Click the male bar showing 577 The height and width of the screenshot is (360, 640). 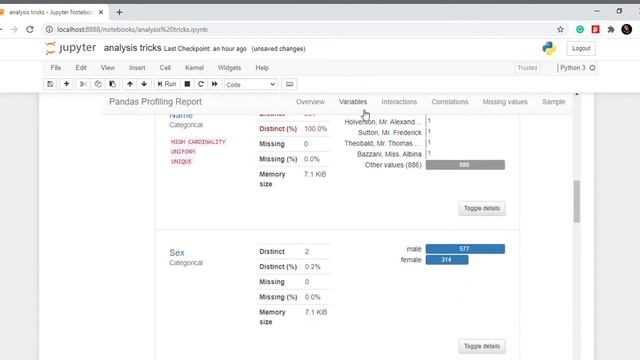(x=465, y=249)
